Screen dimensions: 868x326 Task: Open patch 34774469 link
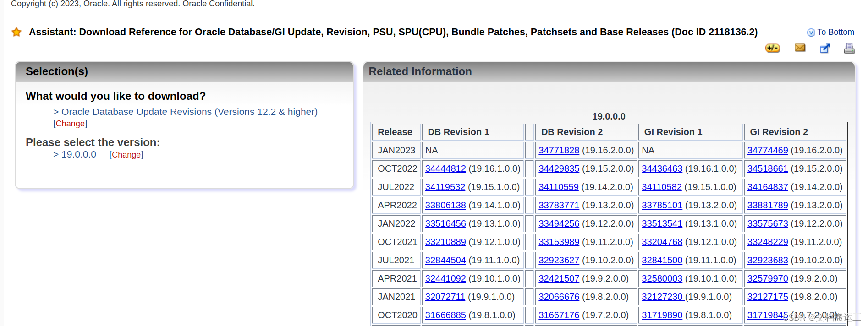point(768,150)
